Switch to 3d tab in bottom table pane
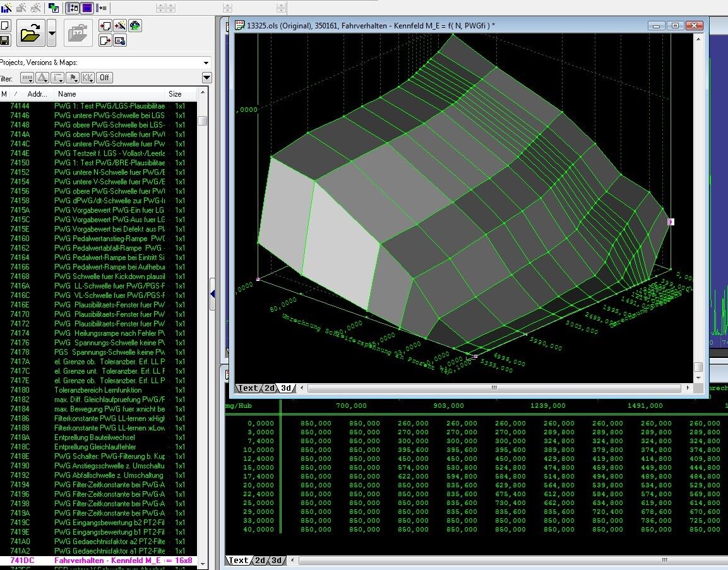The width and height of the screenshot is (728, 570). 276,561
